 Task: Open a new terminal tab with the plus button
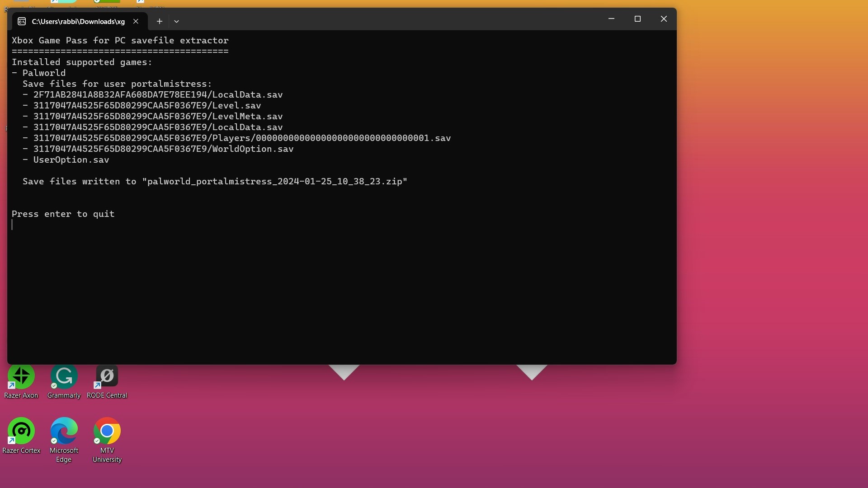pyautogui.click(x=159, y=21)
